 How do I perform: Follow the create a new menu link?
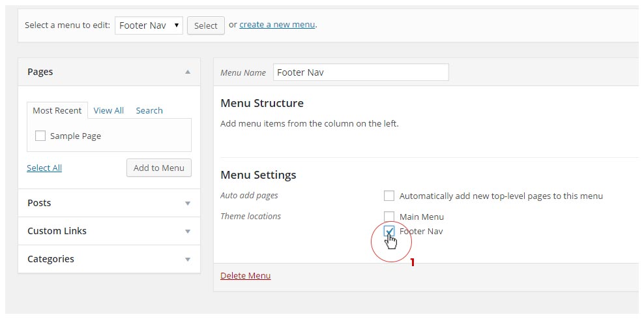[x=277, y=25]
